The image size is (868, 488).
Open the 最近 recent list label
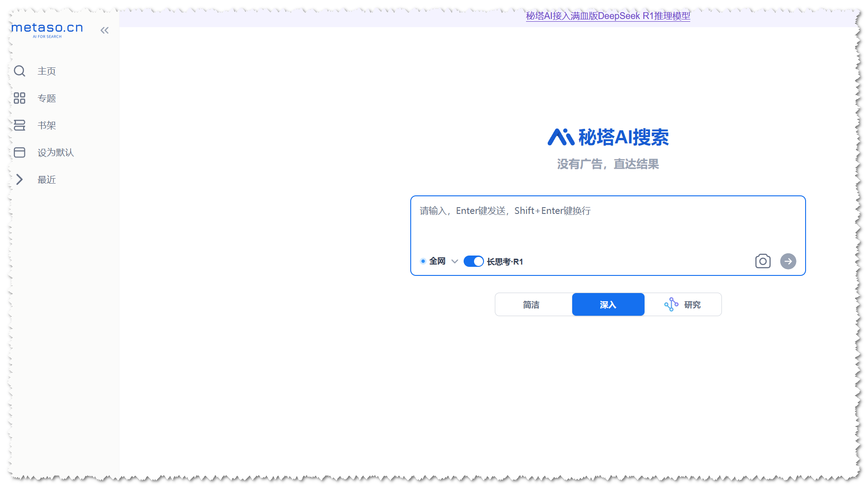click(x=47, y=180)
